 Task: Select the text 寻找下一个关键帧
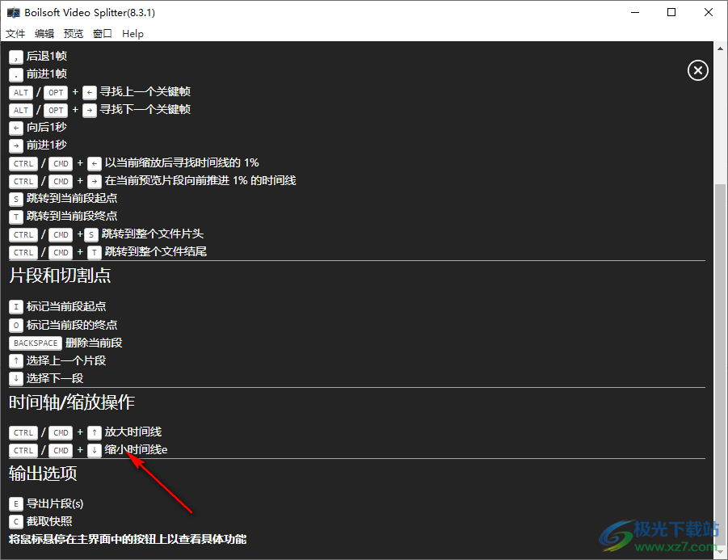[145, 110]
